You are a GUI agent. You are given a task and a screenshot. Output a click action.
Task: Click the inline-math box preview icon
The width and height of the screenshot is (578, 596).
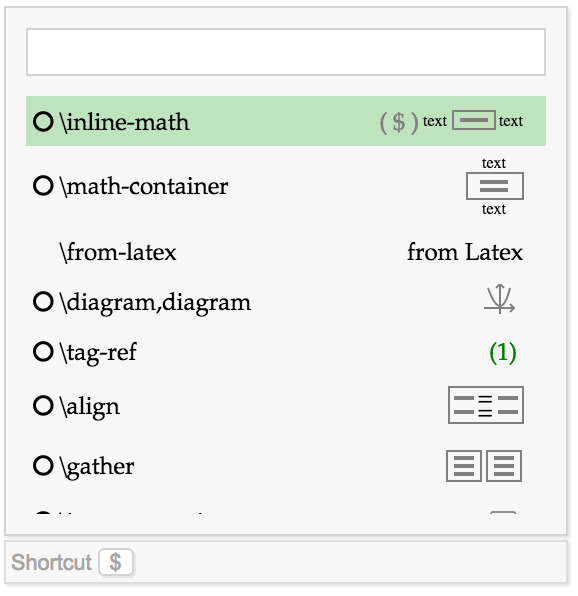pos(473,120)
